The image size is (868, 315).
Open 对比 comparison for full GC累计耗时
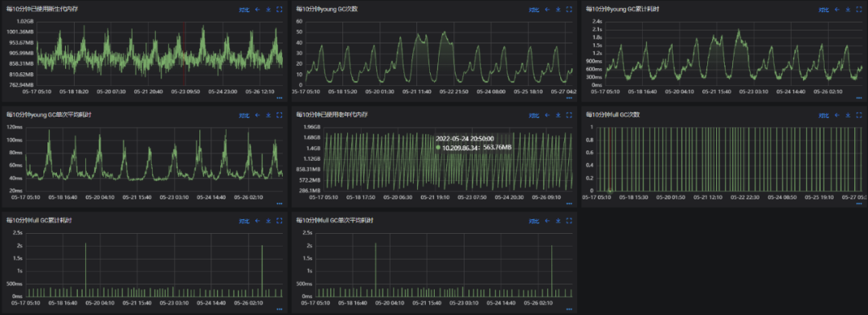click(244, 221)
